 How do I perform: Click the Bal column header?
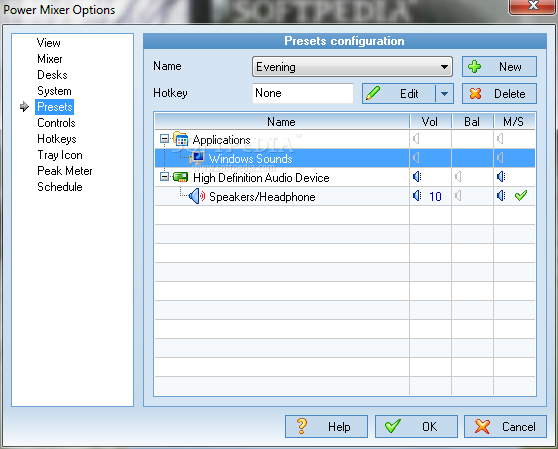(x=472, y=122)
